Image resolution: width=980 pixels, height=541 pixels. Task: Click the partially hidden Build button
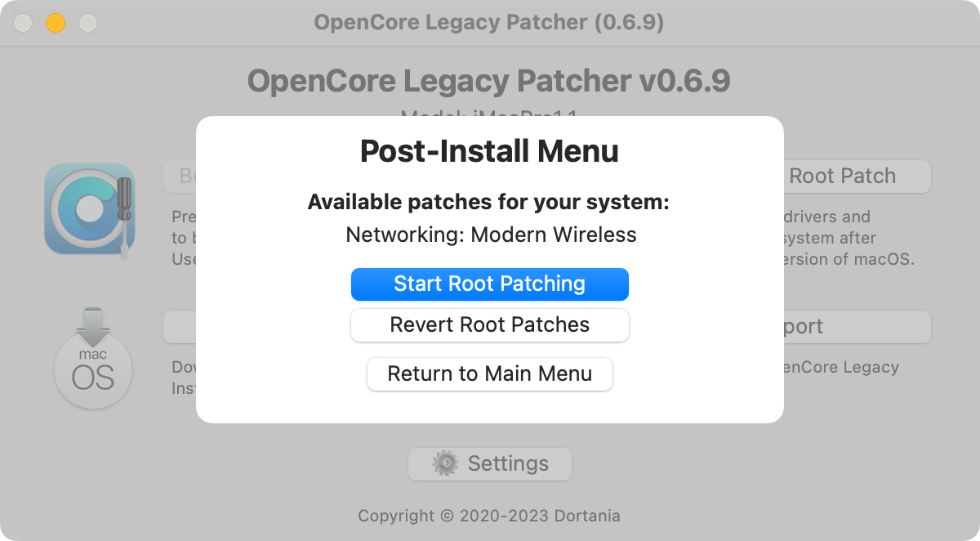click(180, 176)
